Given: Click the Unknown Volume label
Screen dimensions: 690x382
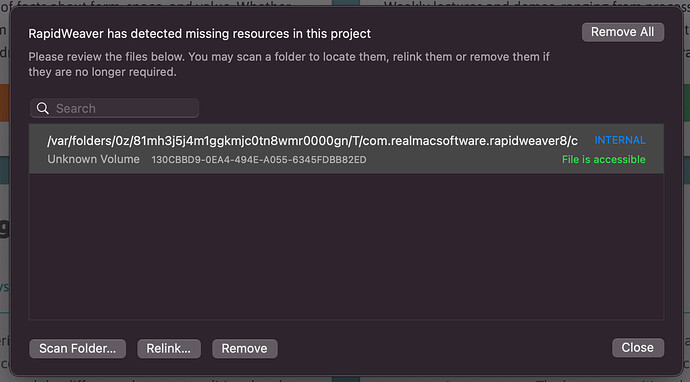Looking at the screenshot, I should click(x=93, y=159).
